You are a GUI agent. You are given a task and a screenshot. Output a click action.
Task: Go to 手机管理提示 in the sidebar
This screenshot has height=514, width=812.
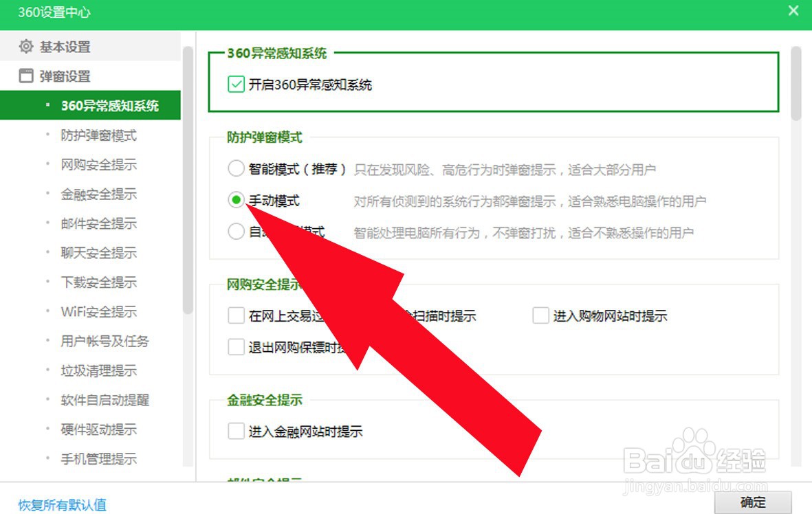pos(98,459)
